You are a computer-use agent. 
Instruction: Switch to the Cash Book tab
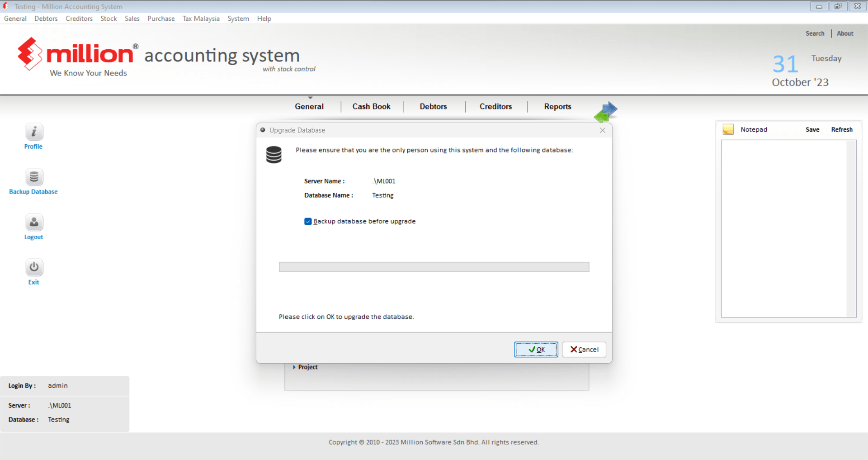(371, 107)
